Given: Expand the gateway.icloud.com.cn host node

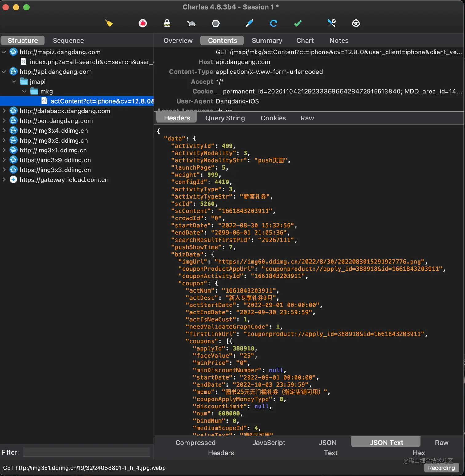Looking at the screenshot, I should 4,180.
